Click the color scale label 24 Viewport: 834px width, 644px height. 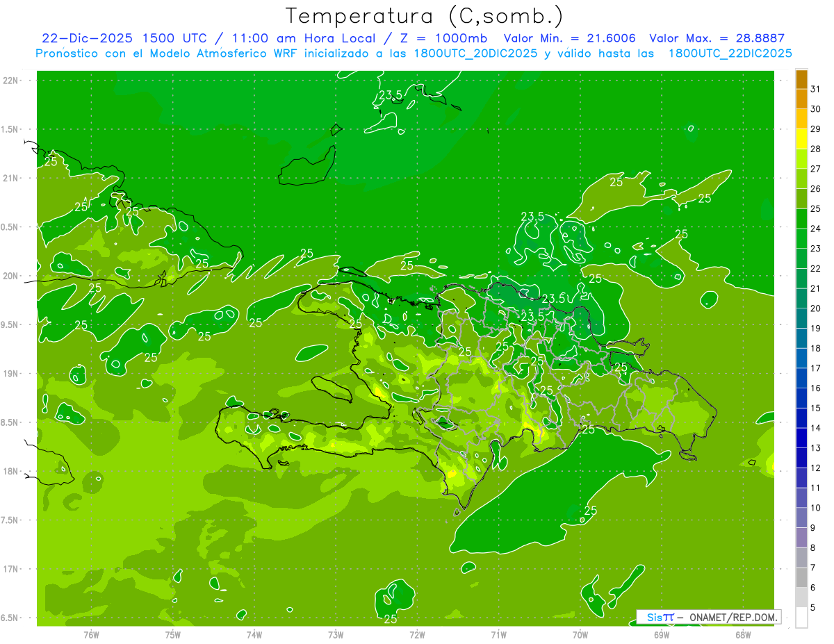[x=816, y=229]
